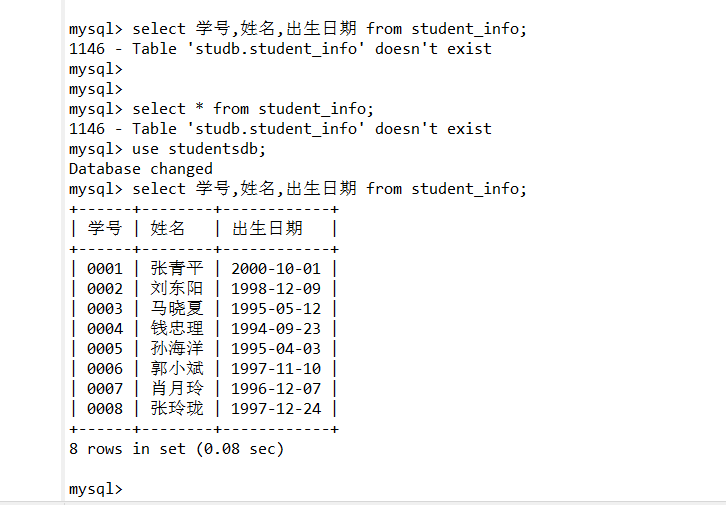Select the student name 钱忠理

177,329
